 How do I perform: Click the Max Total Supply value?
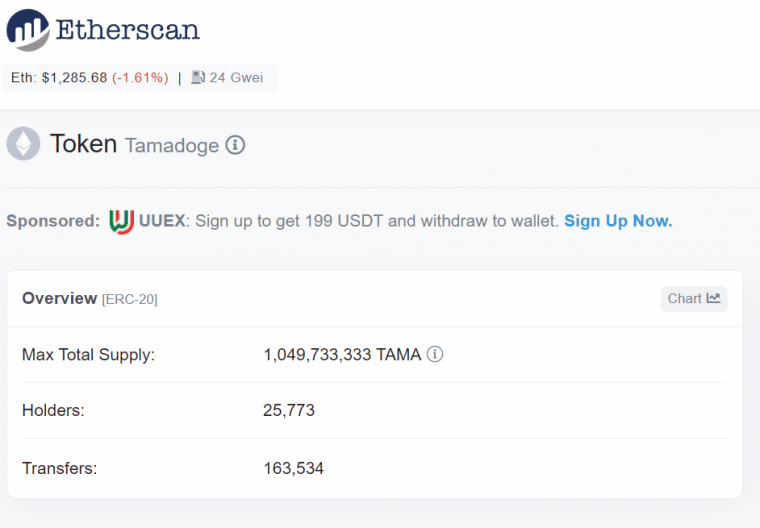(342, 355)
